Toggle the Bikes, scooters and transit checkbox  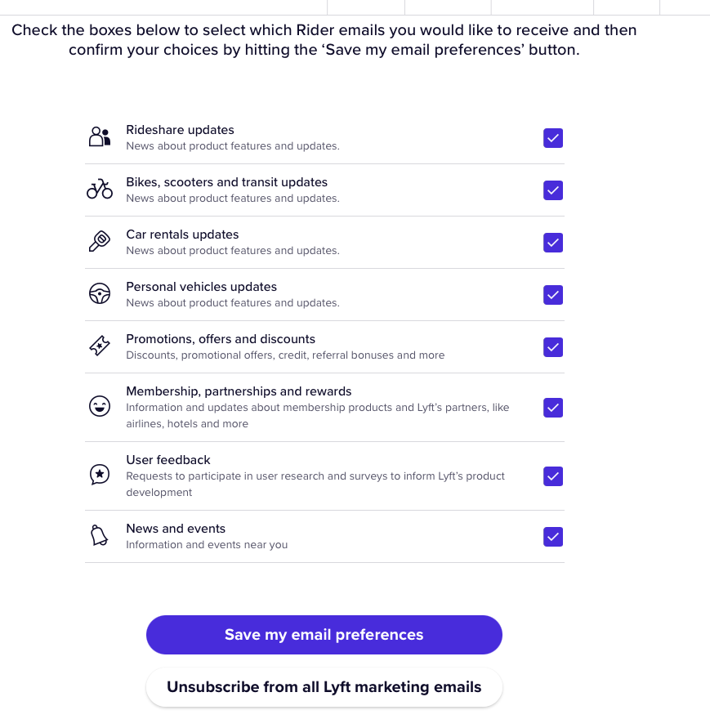(553, 190)
